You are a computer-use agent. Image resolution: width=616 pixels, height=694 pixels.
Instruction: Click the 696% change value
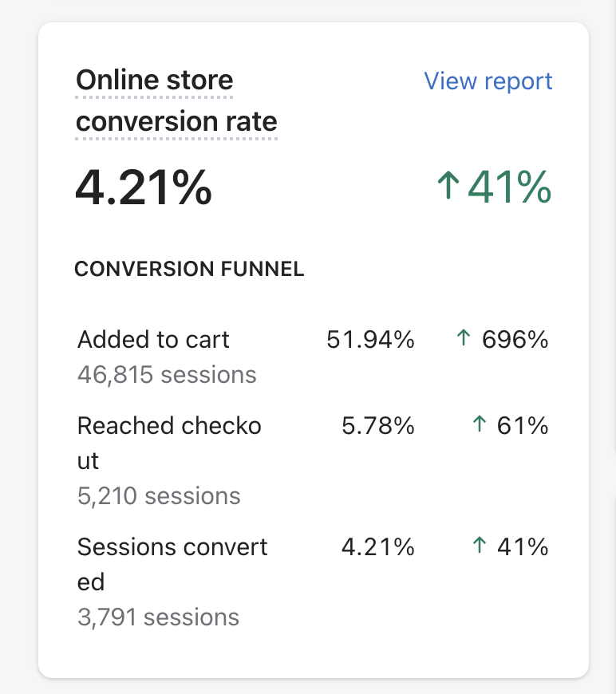click(515, 340)
